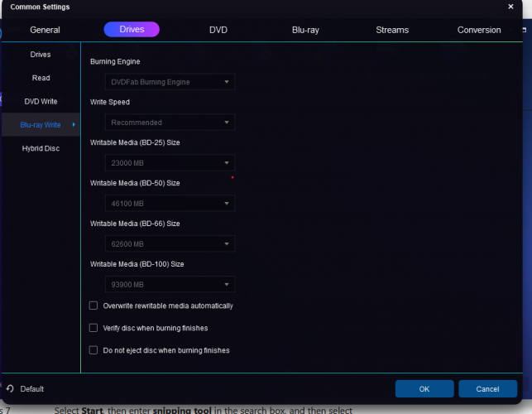Click the Write Speed label
The width and height of the screenshot is (532, 414).
[110, 102]
